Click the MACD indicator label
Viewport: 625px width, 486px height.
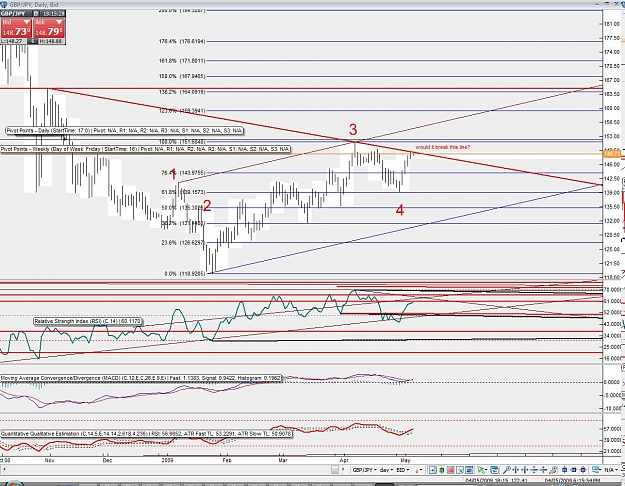tap(141, 378)
